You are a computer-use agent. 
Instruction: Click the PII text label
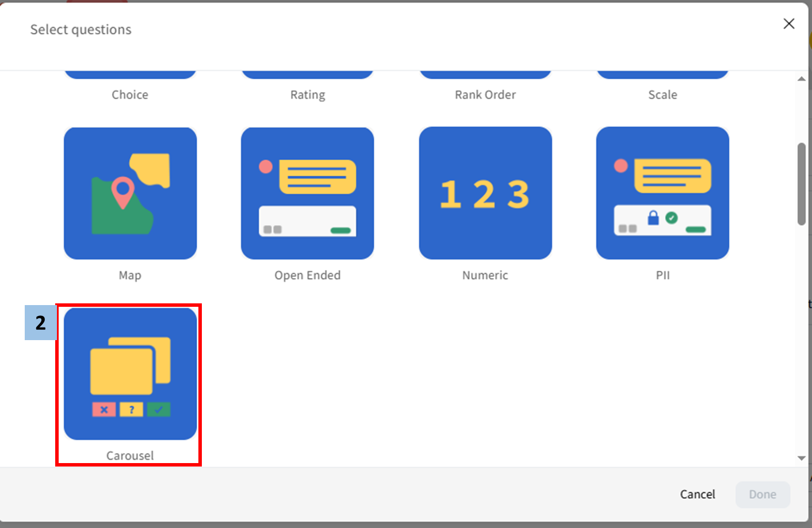pos(662,275)
